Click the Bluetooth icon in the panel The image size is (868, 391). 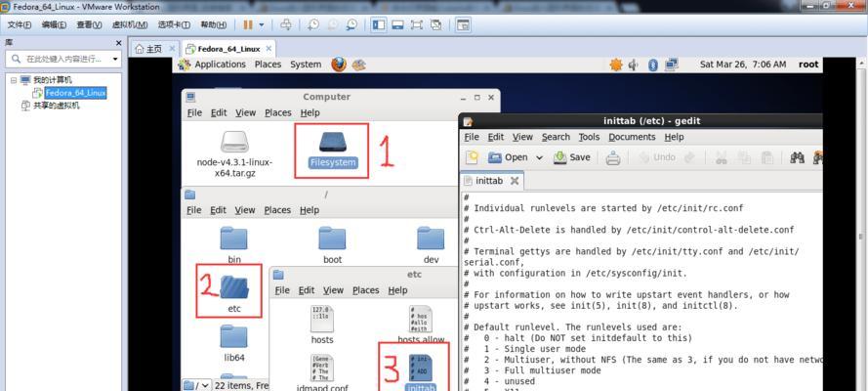coord(652,65)
